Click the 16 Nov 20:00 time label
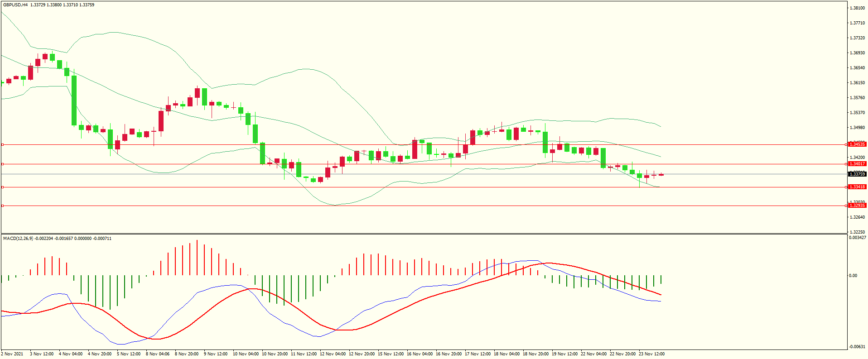 tap(449, 354)
